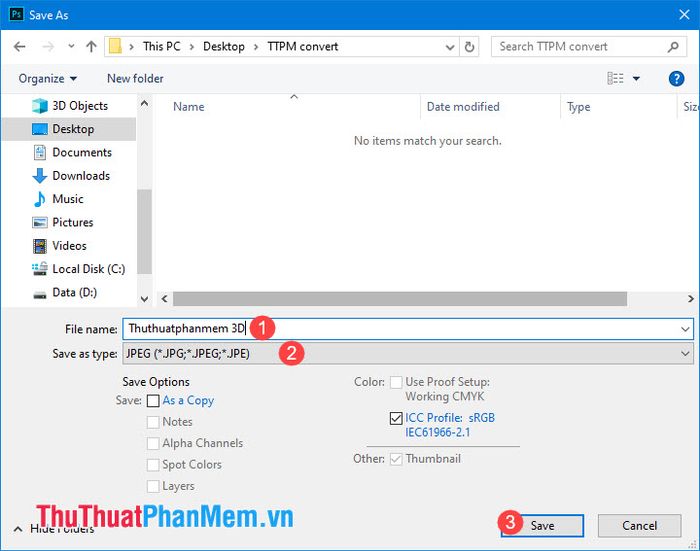Toggle Use Proof Setup checkbox
This screenshot has width=700, height=551.
pos(396,382)
